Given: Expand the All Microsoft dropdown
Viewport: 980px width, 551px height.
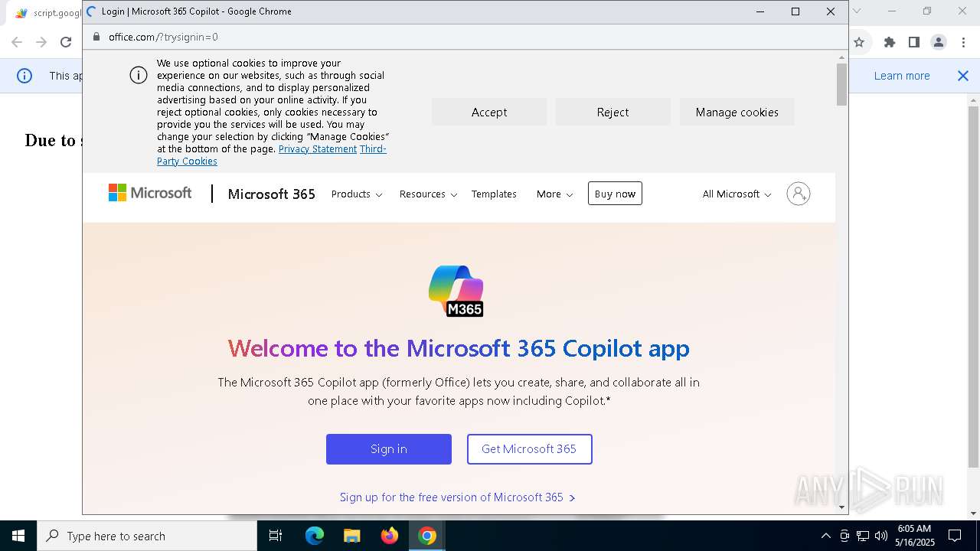Looking at the screenshot, I should click(737, 194).
